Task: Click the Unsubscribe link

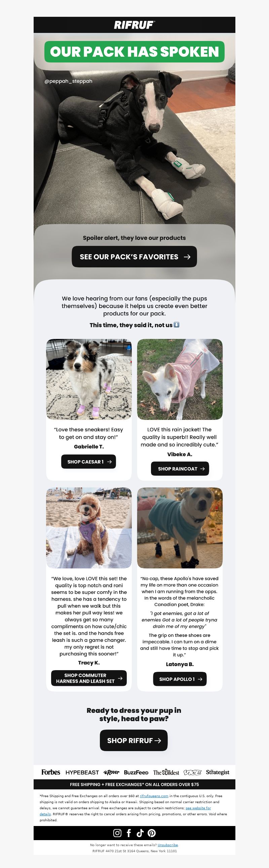Action: 167,845
